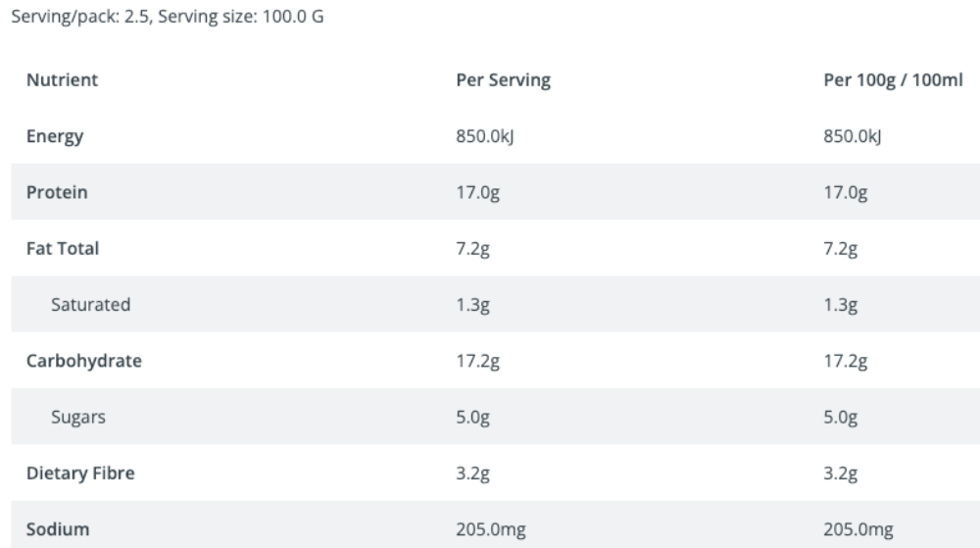Select the Energy row label
The width and height of the screenshot is (980, 548).
click(54, 136)
